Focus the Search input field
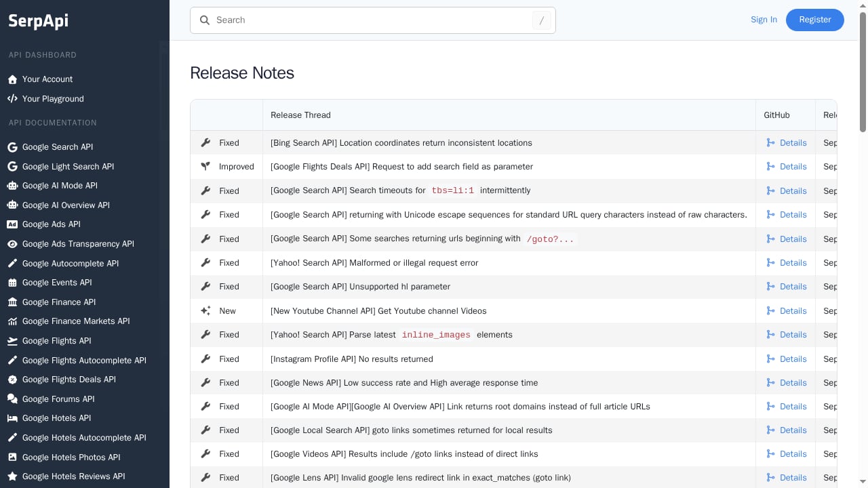868x488 pixels. tap(373, 20)
